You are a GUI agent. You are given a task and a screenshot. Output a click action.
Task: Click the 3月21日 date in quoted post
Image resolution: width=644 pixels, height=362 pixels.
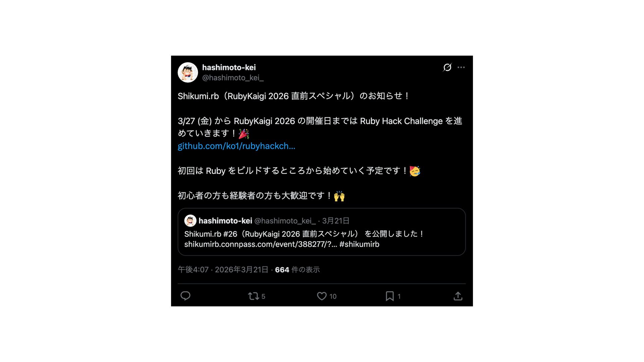336,221
